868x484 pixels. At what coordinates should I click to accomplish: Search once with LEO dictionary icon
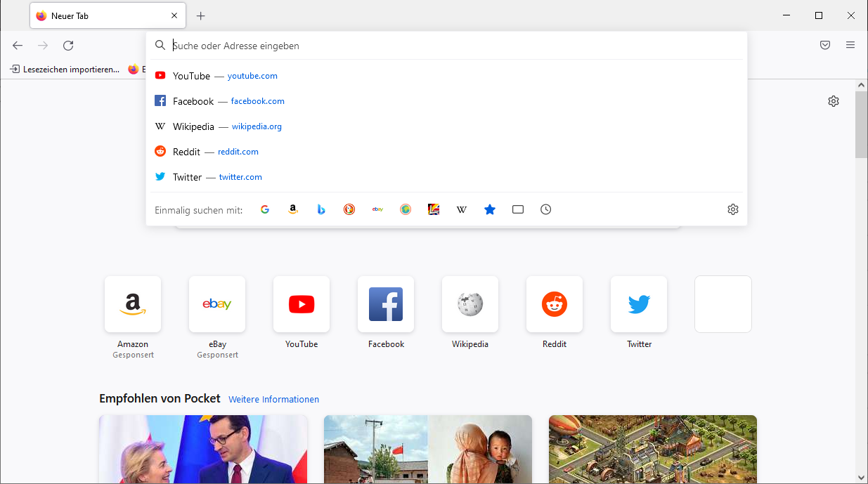[434, 209]
